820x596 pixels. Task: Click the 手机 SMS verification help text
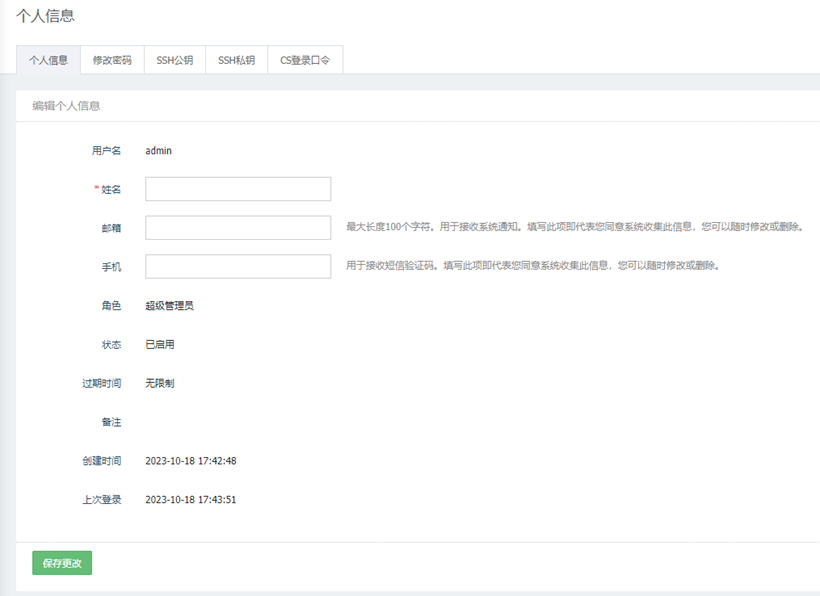point(532,266)
